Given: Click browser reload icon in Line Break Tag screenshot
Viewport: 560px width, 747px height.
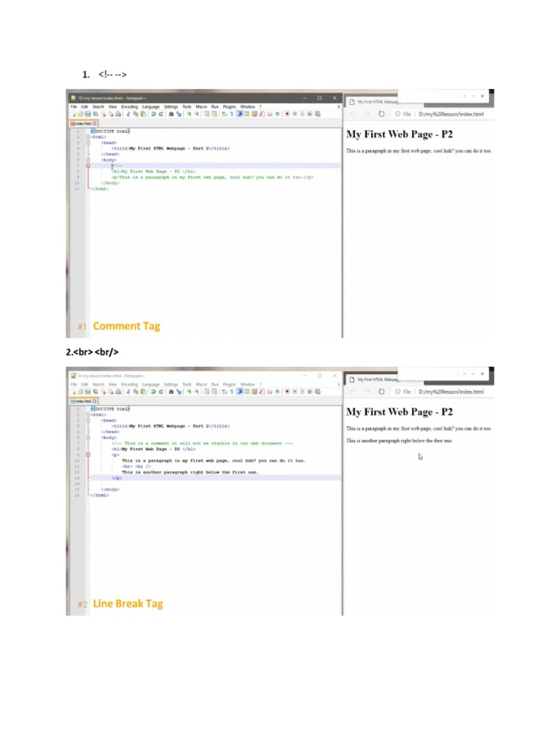Looking at the screenshot, I should click(381, 392).
